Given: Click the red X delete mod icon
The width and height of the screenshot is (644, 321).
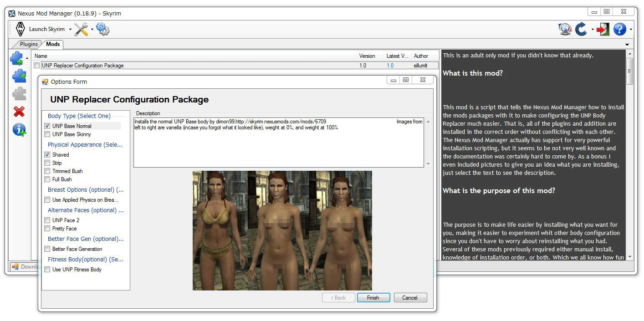Looking at the screenshot, I should click(19, 112).
